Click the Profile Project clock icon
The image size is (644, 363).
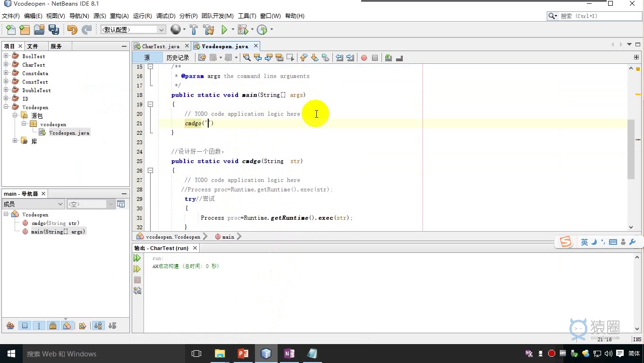(262, 30)
